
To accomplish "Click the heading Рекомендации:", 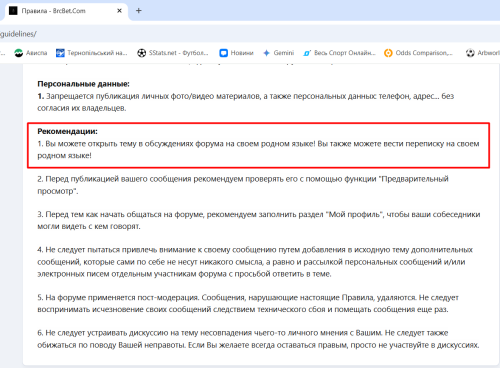I will click(67, 131).
